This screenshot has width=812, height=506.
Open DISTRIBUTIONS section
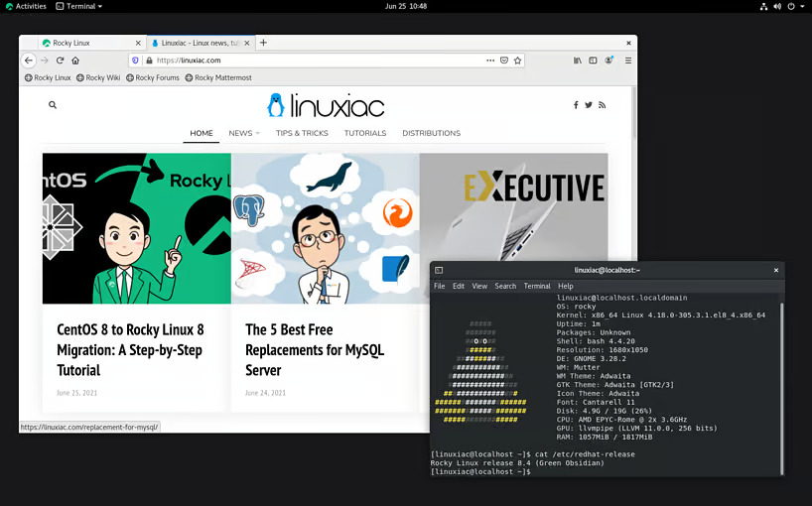pyautogui.click(x=432, y=133)
